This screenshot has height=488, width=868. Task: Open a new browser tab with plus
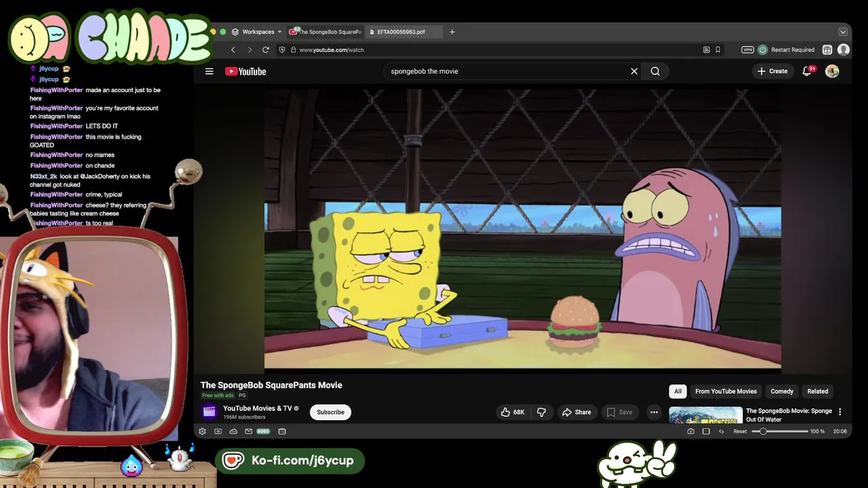[452, 32]
